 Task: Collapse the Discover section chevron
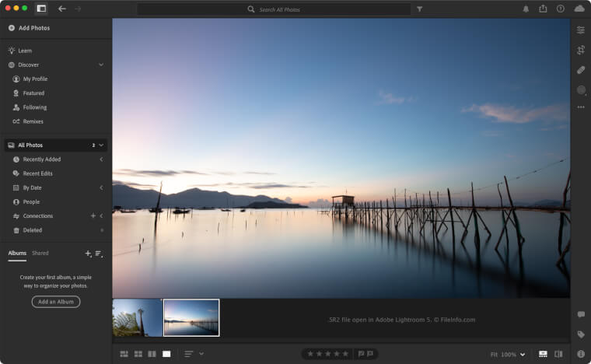[x=101, y=65]
